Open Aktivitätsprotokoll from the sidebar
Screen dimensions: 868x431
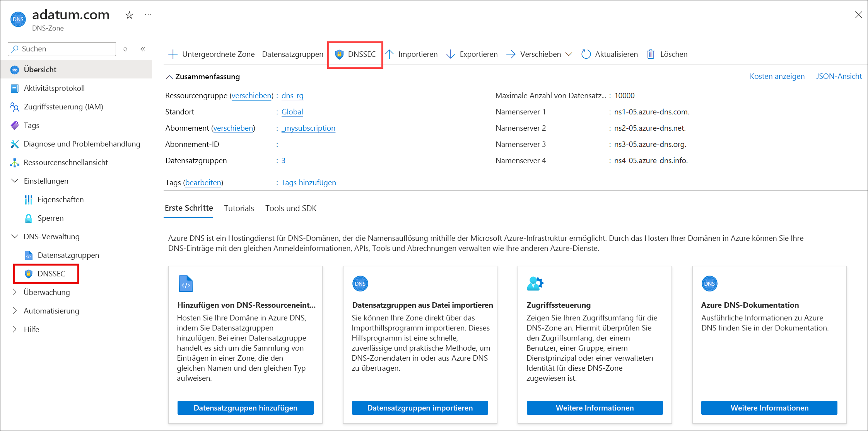click(54, 88)
